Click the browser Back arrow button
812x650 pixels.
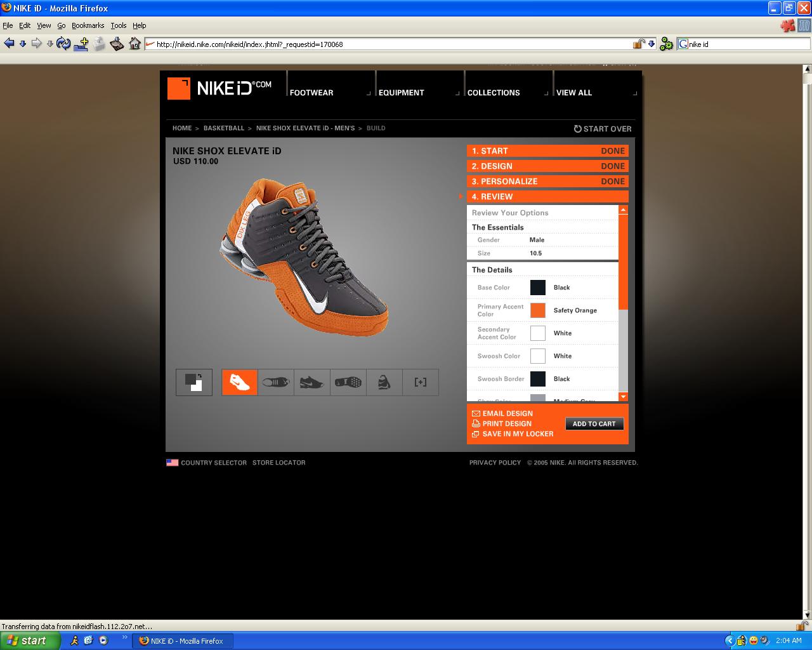tap(9, 44)
